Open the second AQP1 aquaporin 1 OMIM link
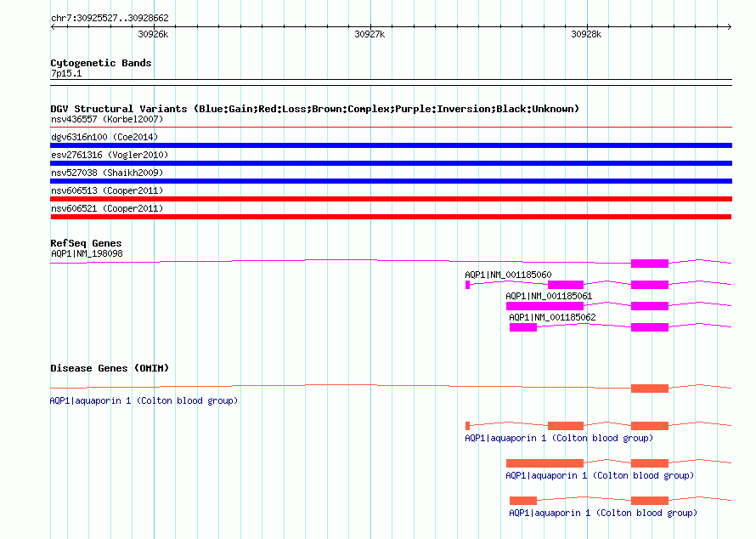The width and height of the screenshot is (756, 539). click(x=559, y=438)
